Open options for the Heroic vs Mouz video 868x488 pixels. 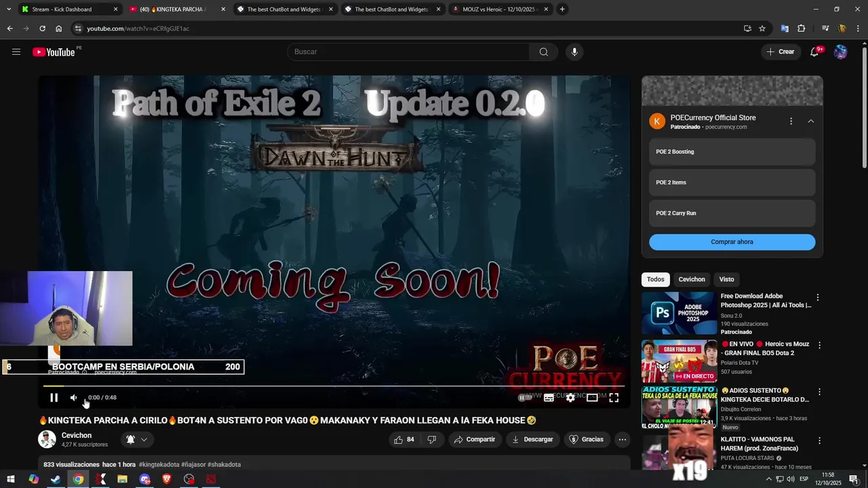pos(819,345)
